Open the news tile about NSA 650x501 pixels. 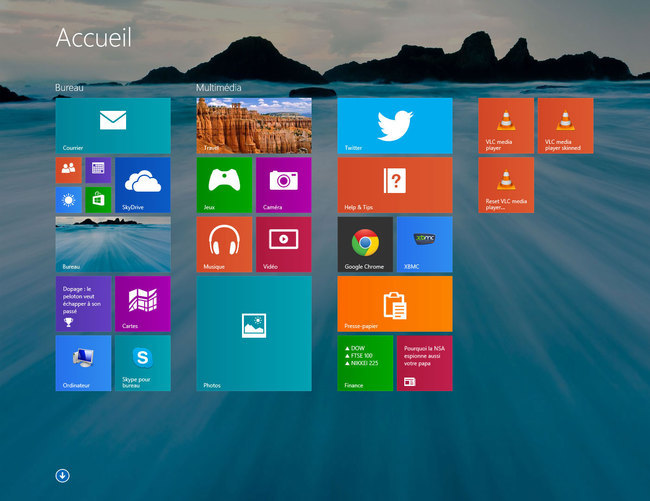coord(424,363)
